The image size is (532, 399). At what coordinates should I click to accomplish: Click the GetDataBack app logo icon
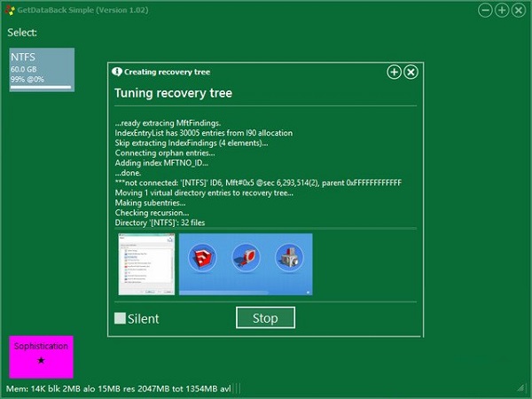(10, 10)
